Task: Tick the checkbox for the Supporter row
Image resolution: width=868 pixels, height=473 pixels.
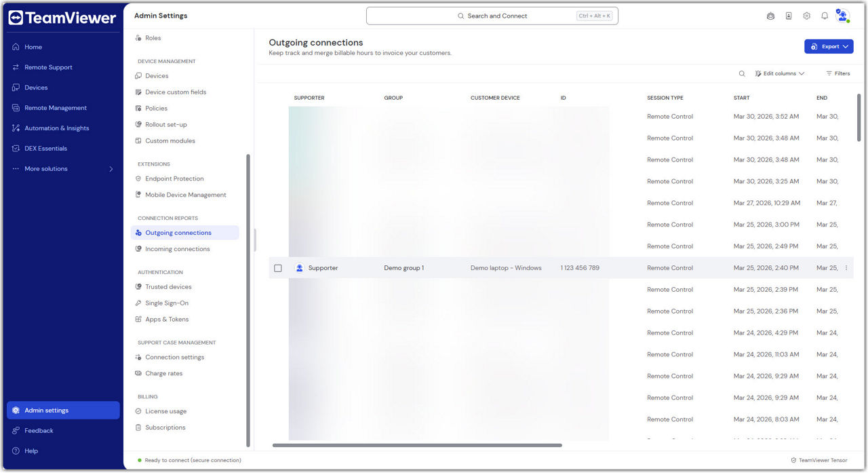Action: (278, 268)
